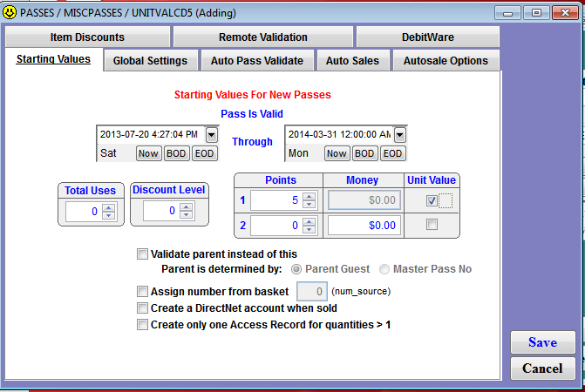Increase row 1 Points with up arrow
The height and width of the screenshot is (392, 585).
tap(309, 196)
